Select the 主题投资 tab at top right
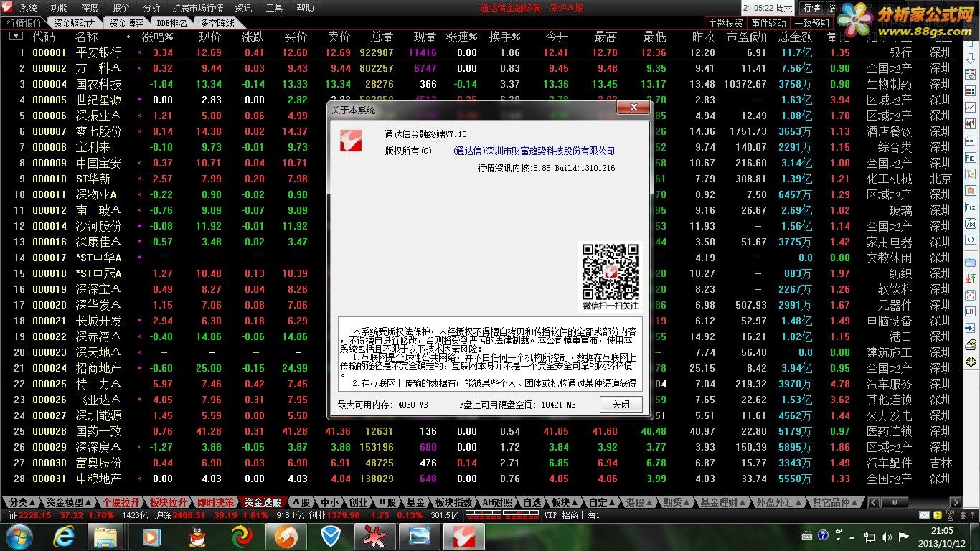The height and width of the screenshot is (551, 980). 725,23
